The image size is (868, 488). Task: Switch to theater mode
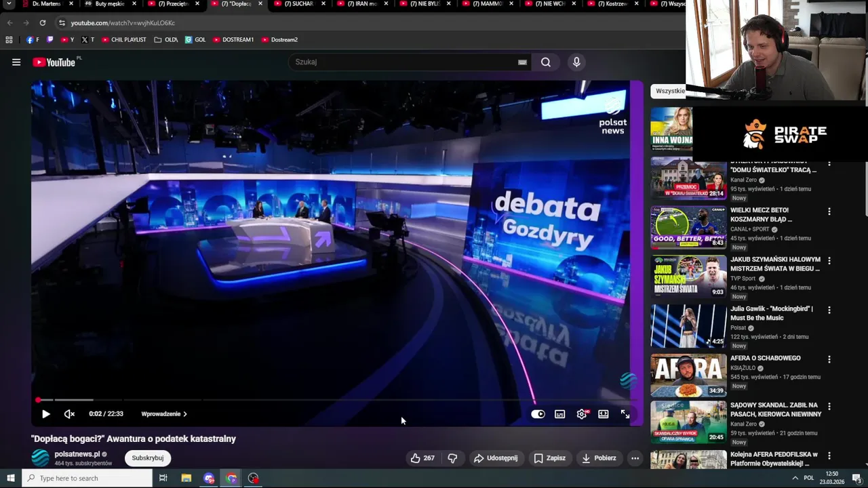[604, 414]
